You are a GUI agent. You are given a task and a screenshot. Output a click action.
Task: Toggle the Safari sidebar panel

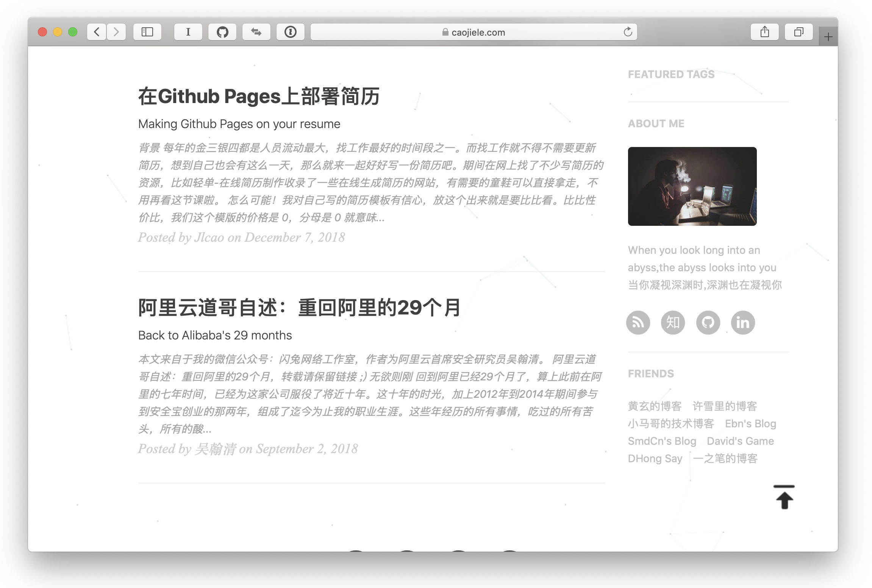[x=147, y=32]
